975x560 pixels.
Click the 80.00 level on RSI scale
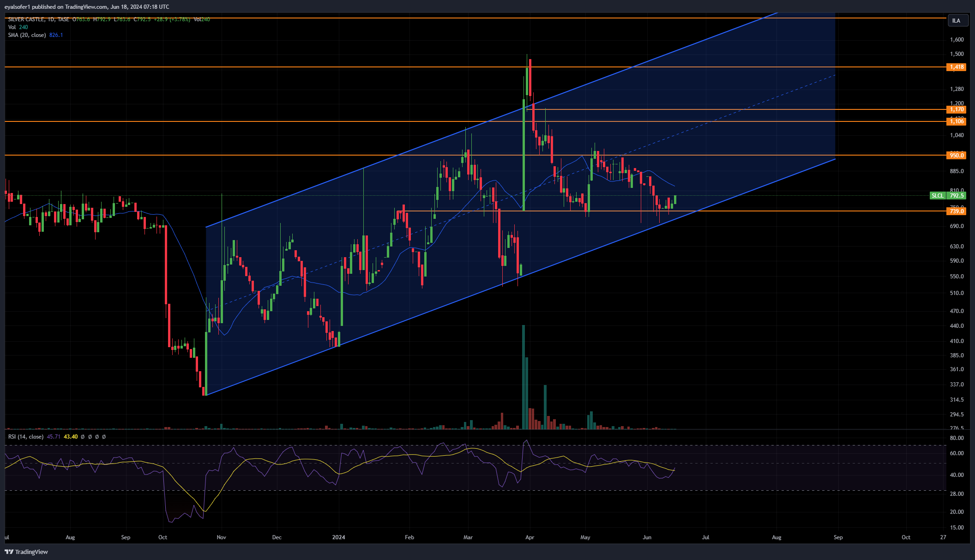click(957, 438)
